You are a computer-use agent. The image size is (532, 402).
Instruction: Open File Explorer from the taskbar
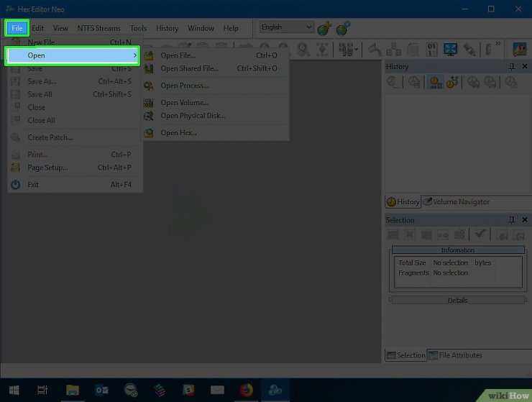tap(73, 390)
